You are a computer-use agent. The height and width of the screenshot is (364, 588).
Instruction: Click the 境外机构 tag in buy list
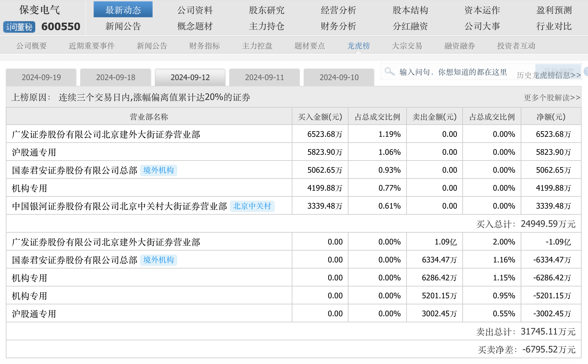[158, 170]
